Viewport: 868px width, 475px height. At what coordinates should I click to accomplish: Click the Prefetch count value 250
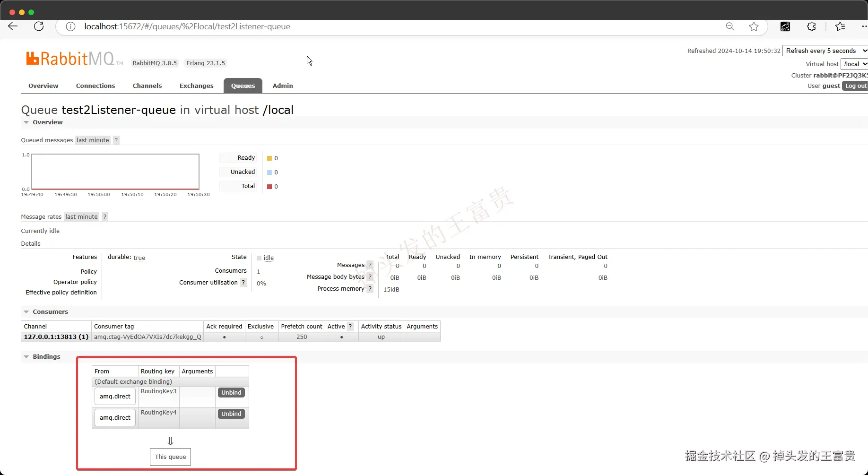[x=302, y=337]
